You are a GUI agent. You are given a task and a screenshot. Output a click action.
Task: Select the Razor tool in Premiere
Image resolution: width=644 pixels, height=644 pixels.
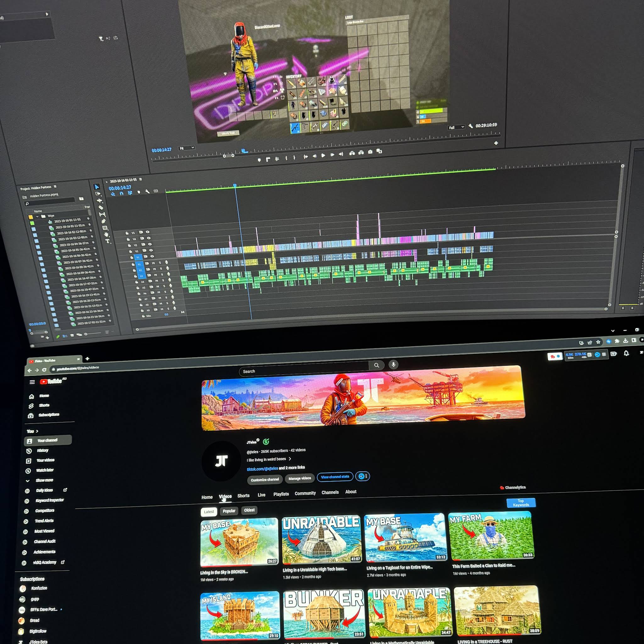(101, 207)
